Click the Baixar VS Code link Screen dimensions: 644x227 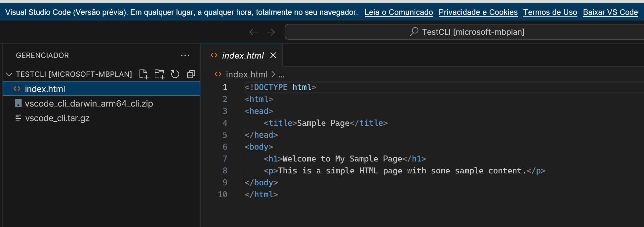(x=610, y=12)
